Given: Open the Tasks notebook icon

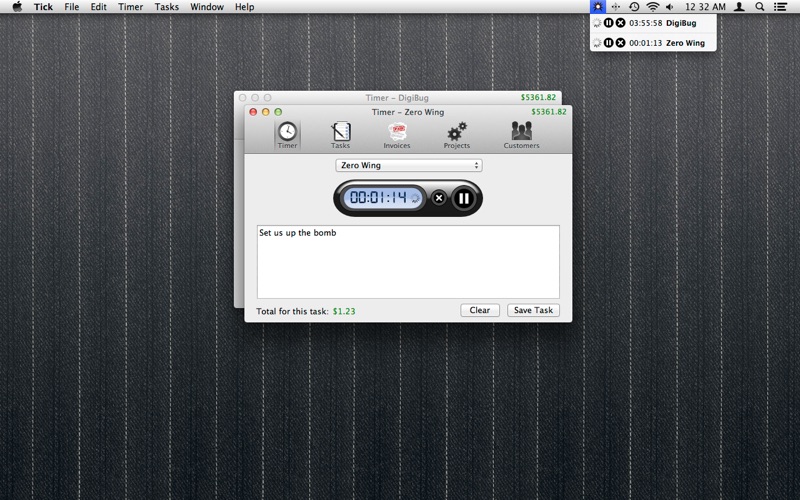Looking at the screenshot, I should click(x=340, y=135).
